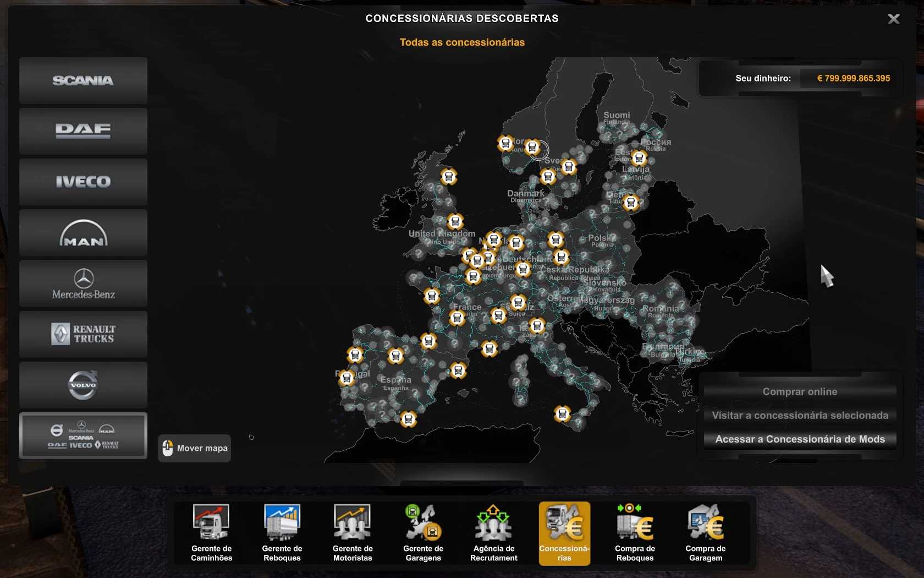Screen dimensions: 924x578
Task: Open Gerente de Motoristas
Action: [x=353, y=532]
